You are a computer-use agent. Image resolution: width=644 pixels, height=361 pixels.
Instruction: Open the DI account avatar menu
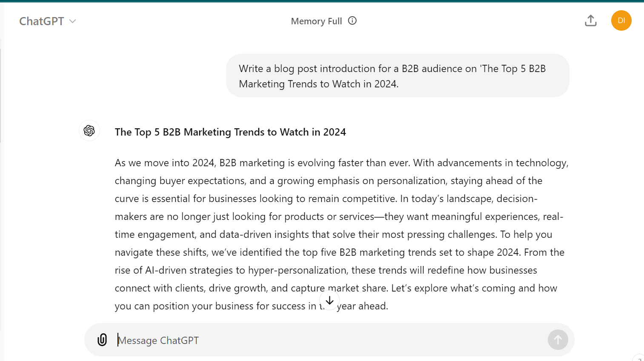(621, 20)
